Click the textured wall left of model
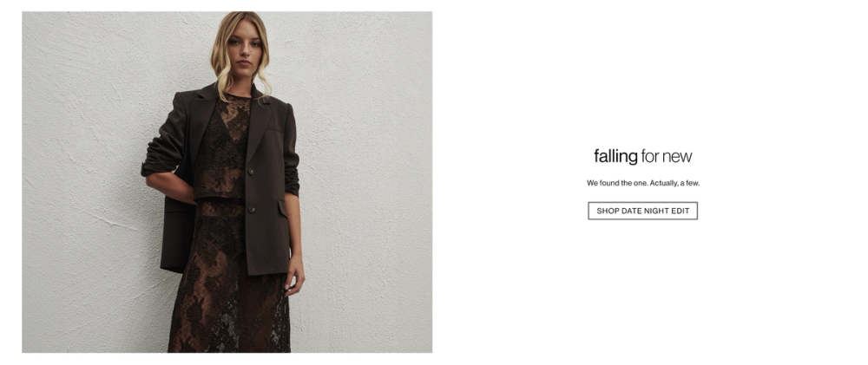Viewport: 868px width, 365px height. point(83,182)
